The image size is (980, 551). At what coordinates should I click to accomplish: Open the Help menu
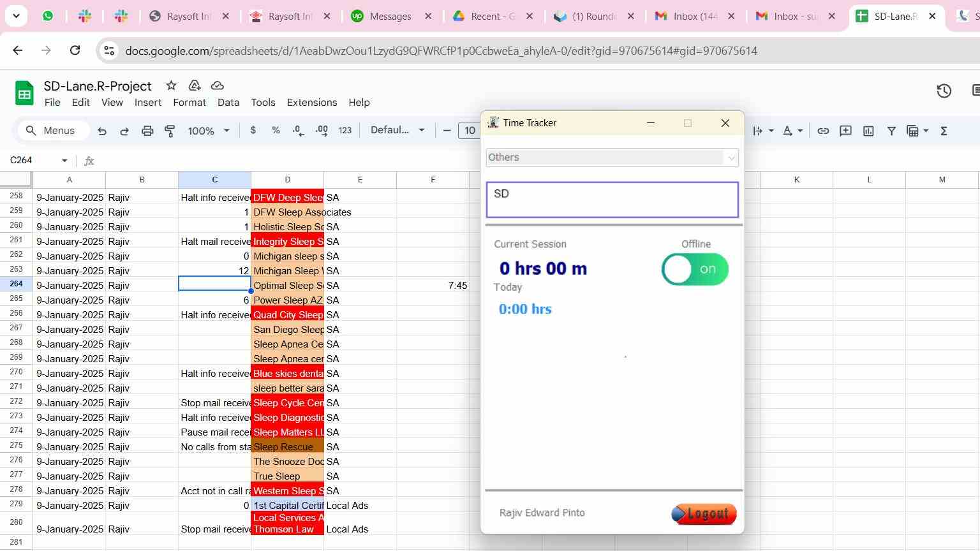359,103
